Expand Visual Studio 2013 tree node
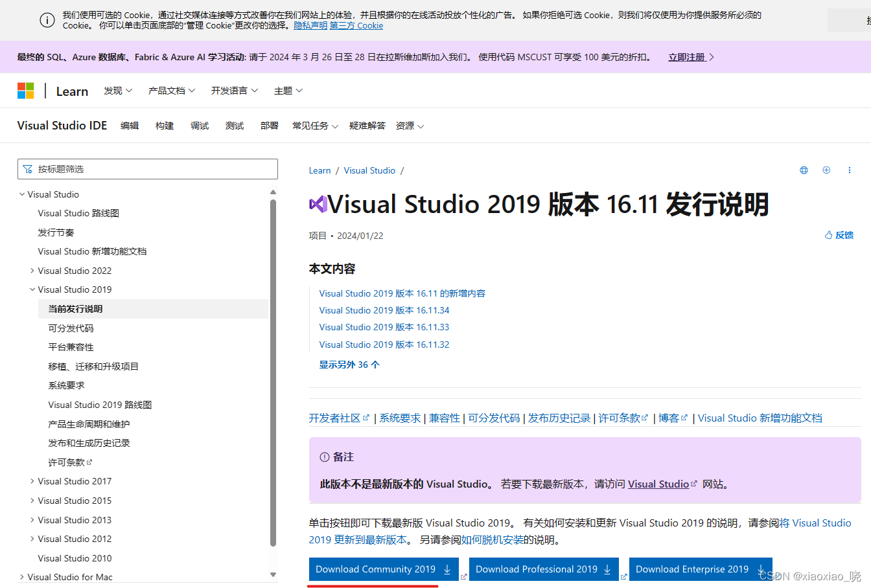 coord(32,520)
